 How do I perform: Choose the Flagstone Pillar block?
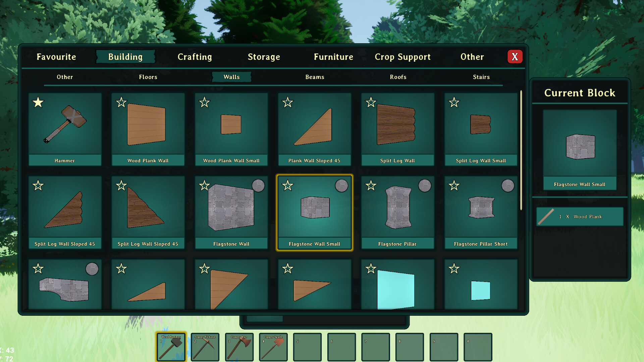[x=397, y=212]
